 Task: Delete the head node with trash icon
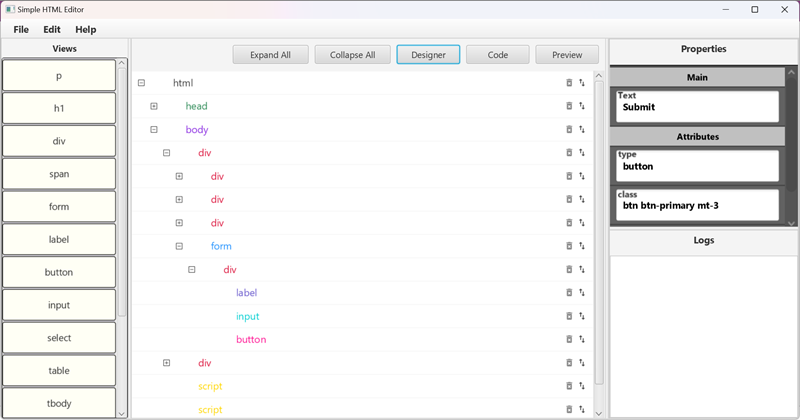pos(569,106)
